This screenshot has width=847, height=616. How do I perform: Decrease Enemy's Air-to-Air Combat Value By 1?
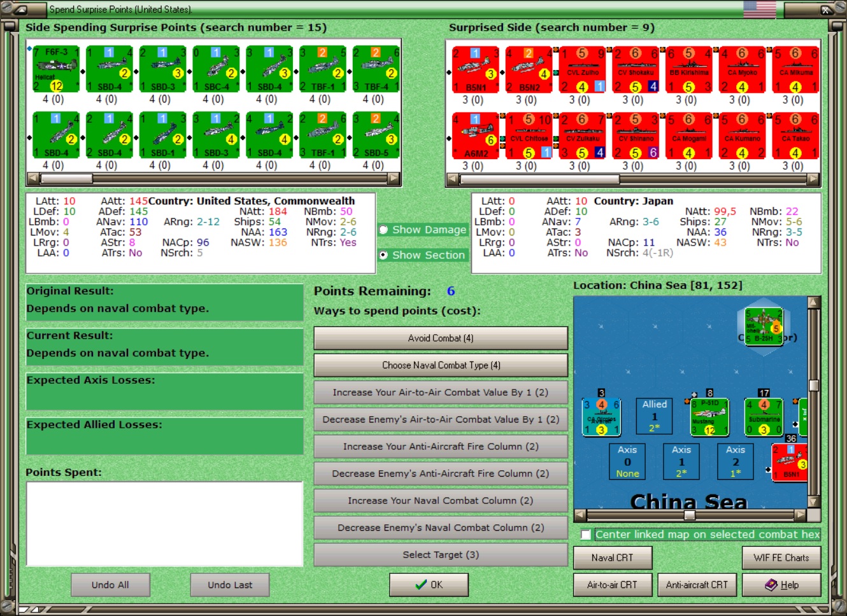441,419
